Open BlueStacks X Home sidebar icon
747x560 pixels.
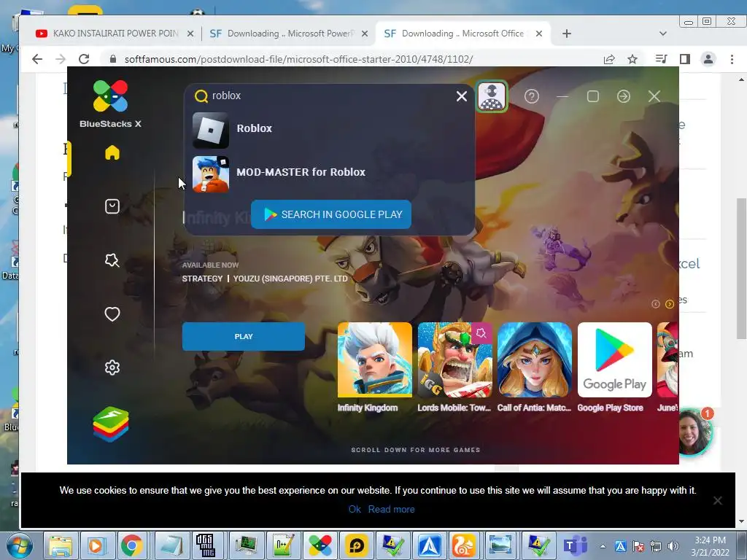(x=112, y=152)
